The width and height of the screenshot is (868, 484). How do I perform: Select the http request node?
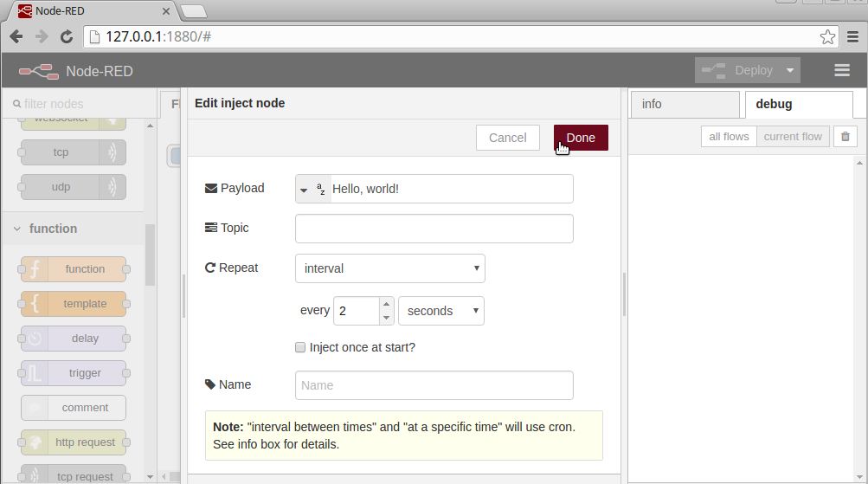pyautogui.click(x=74, y=442)
